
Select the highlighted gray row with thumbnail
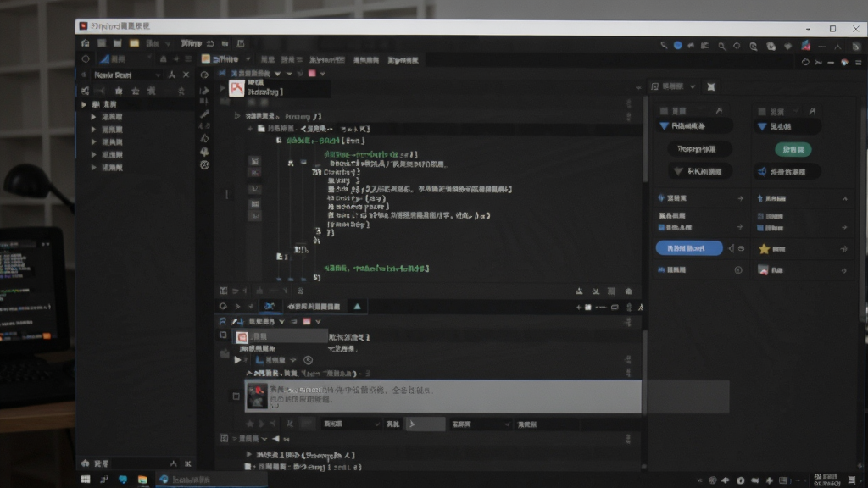pyautogui.click(x=442, y=396)
